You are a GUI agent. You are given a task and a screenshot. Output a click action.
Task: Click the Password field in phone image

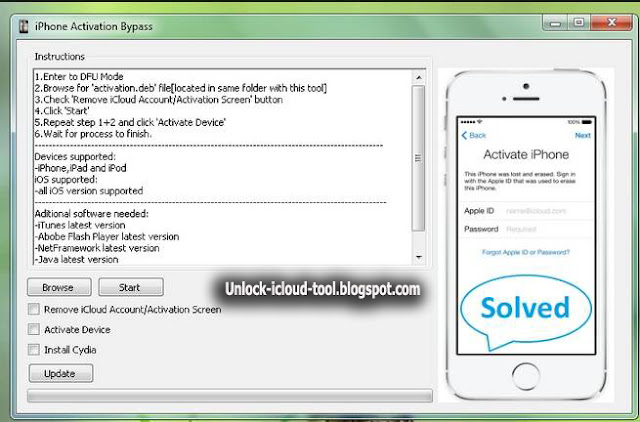(526, 229)
